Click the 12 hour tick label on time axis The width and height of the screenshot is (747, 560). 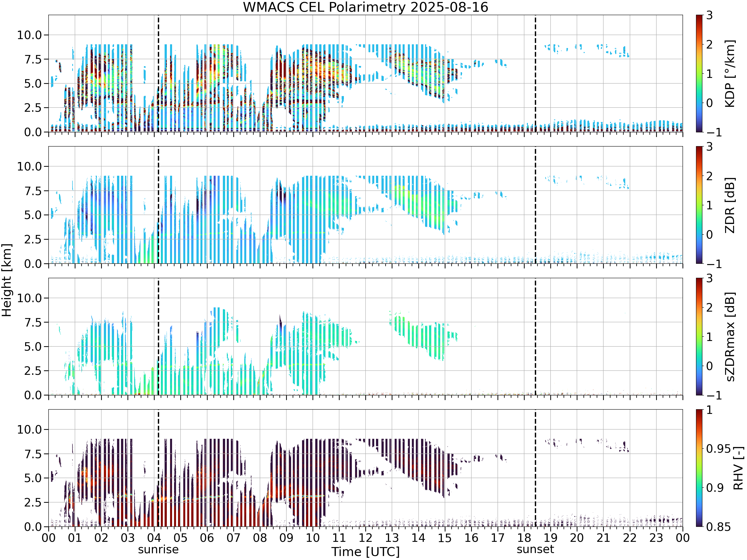[365, 538]
